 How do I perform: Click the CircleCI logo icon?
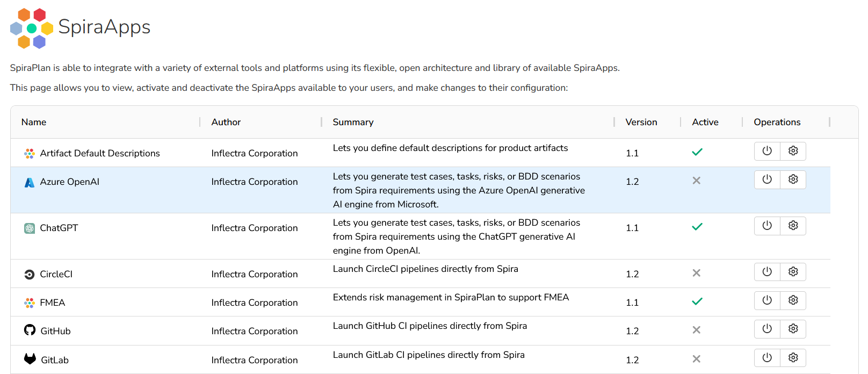pos(30,275)
